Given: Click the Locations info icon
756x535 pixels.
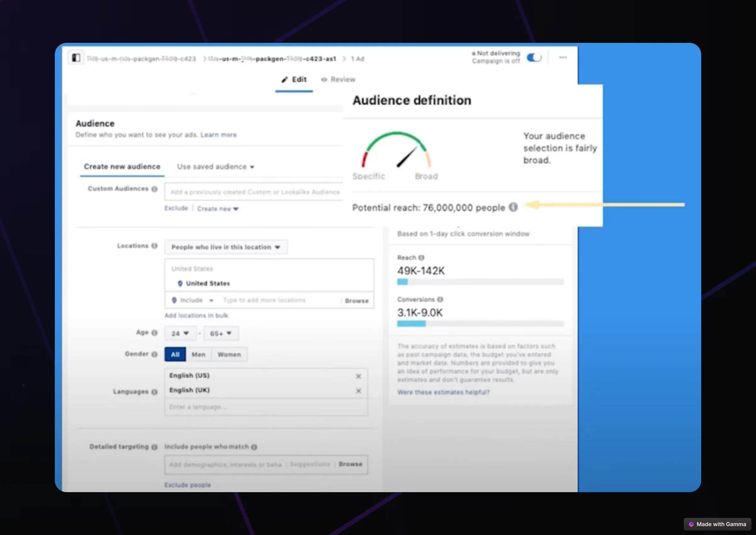Looking at the screenshot, I should point(155,246).
